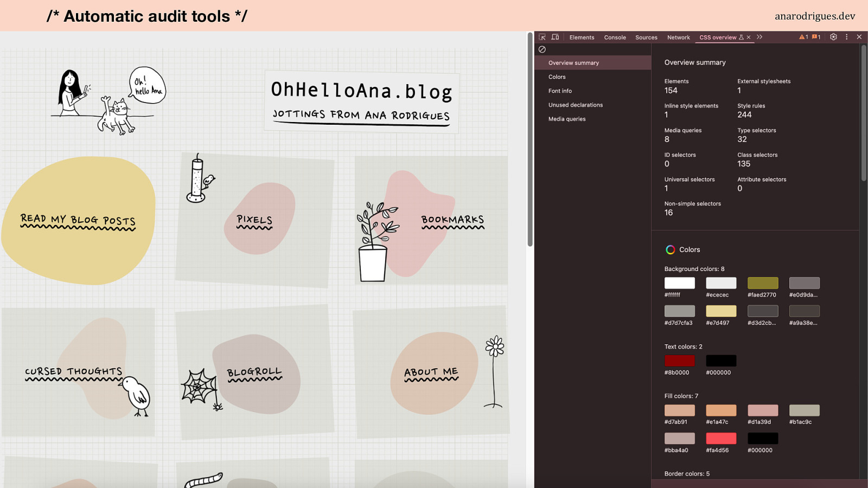The width and height of the screenshot is (868, 488).
Task: Click the bird feeder illustration
Action: (x=200, y=178)
